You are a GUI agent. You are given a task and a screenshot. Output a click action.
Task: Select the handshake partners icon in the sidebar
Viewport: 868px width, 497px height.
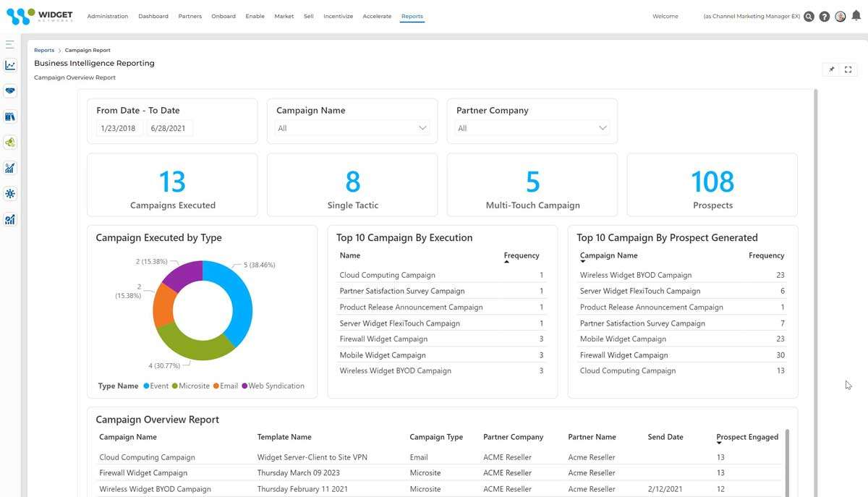[x=9, y=90]
